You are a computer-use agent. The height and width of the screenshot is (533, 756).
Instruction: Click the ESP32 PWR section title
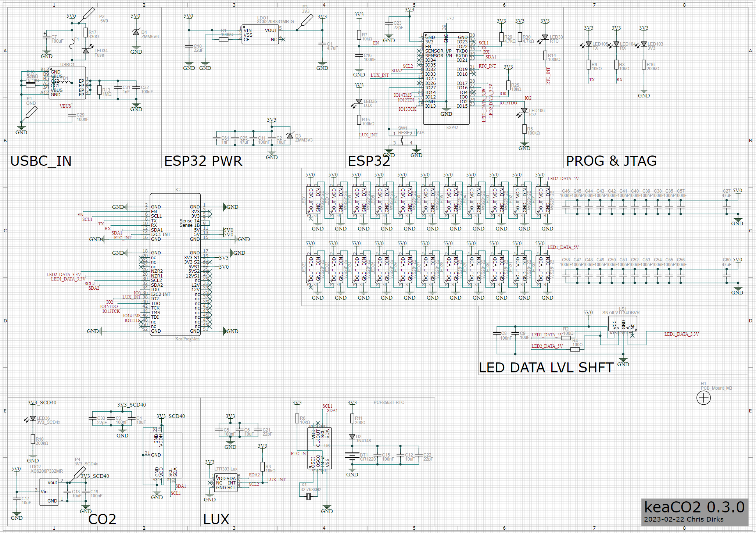point(203,161)
